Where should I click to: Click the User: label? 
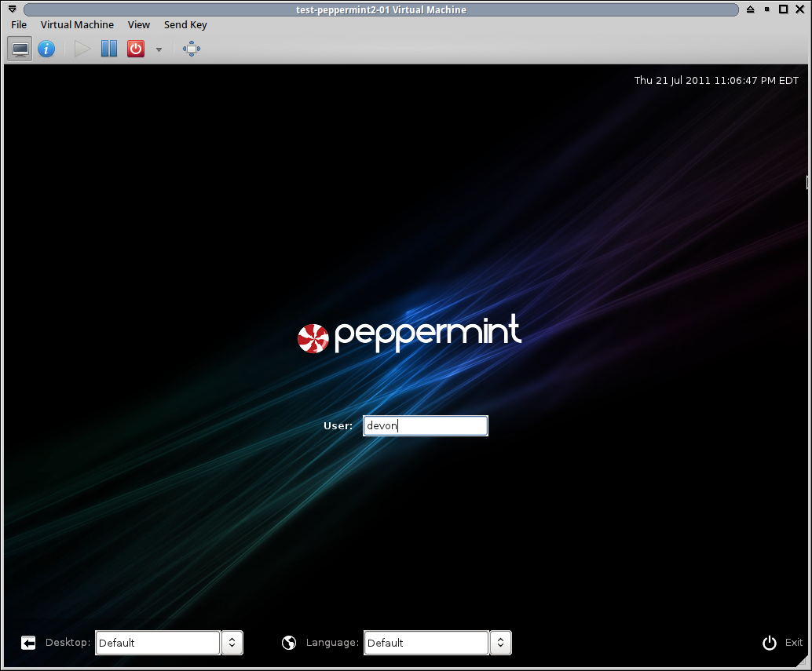tap(338, 426)
